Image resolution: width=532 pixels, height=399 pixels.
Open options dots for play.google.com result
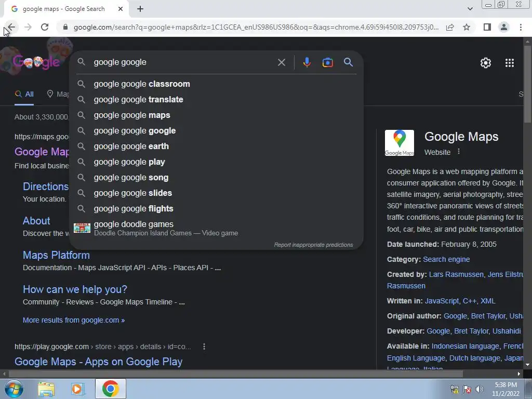click(x=204, y=347)
